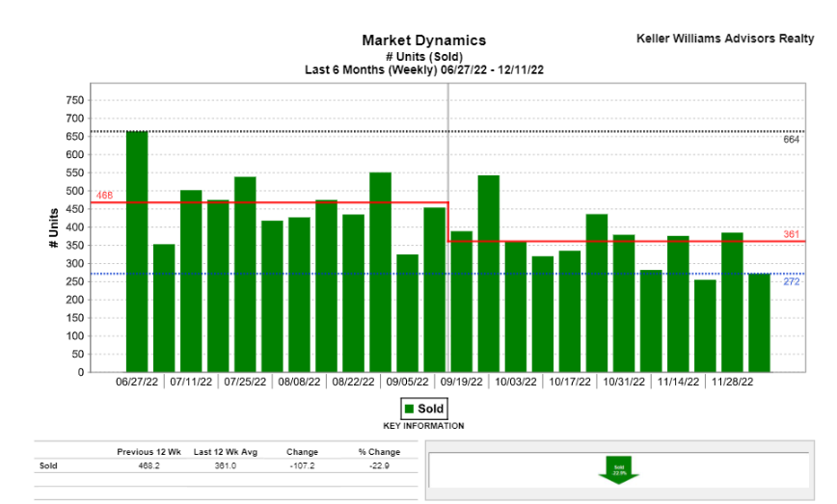Click the KEY INFORMATION heading
837x504 pixels.
(423, 426)
